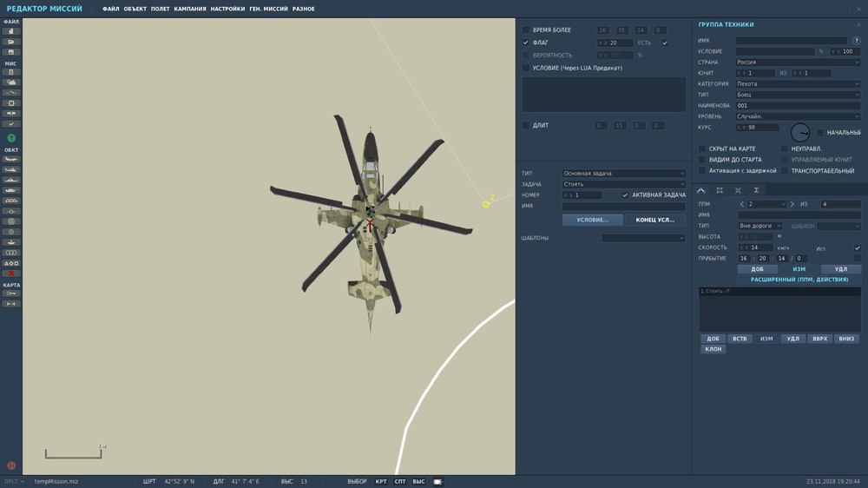Open the unit ТИП dropdown showing Боец
868x488 pixels.
pos(798,95)
